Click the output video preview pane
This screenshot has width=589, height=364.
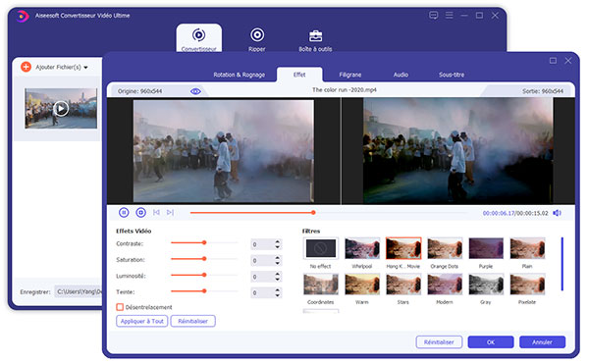click(x=457, y=151)
